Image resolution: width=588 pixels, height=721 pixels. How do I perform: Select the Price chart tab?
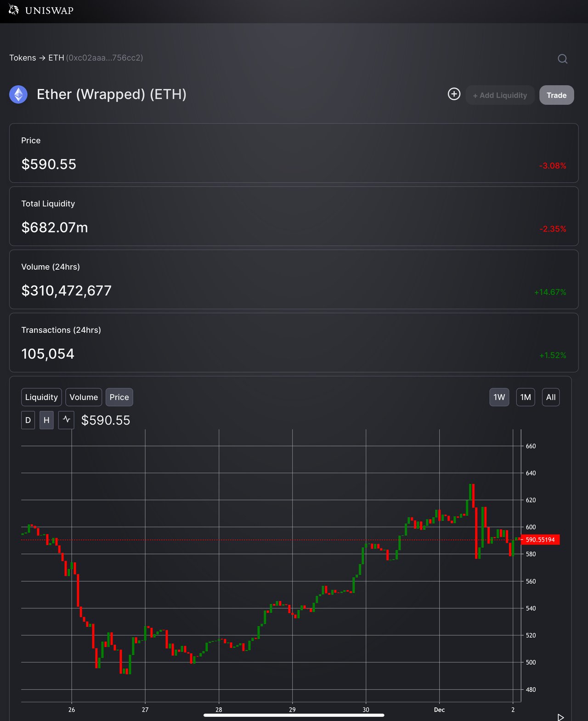click(119, 397)
